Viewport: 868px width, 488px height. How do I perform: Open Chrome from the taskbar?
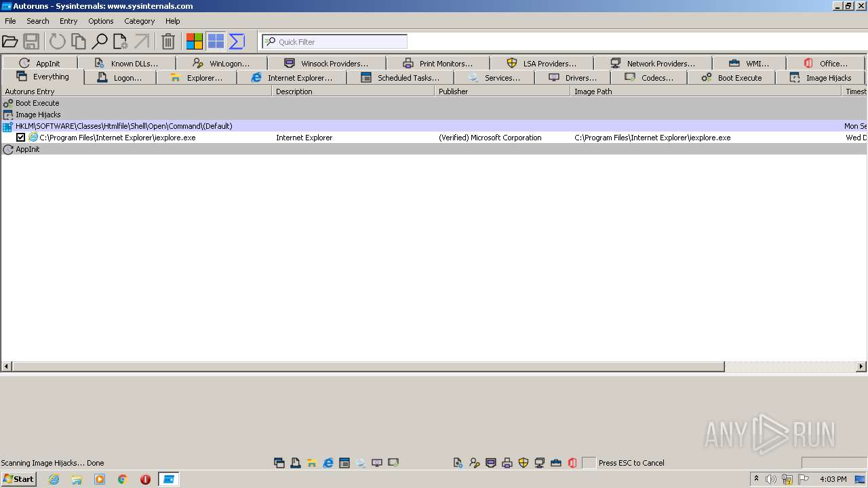click(x=123, y=479)
